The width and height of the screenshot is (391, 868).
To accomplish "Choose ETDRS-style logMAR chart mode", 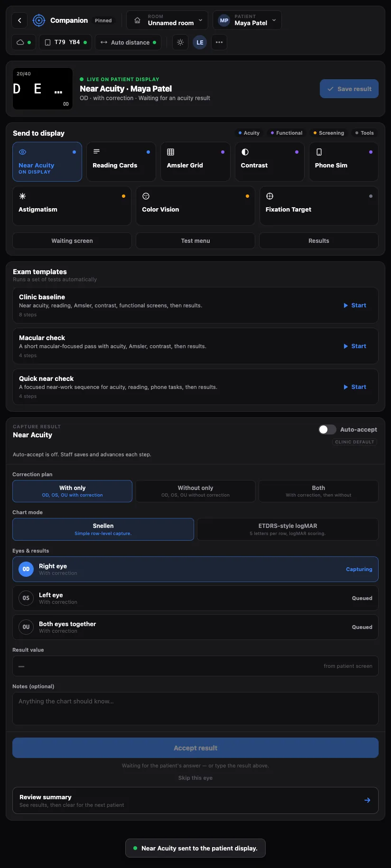I will point(288,529).
